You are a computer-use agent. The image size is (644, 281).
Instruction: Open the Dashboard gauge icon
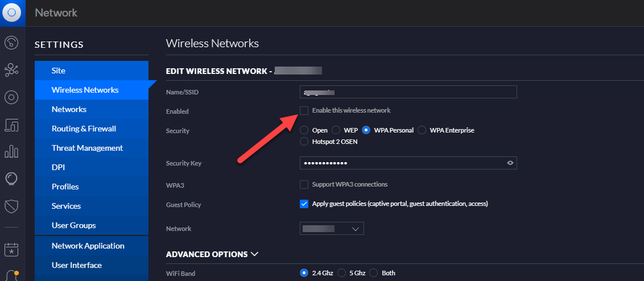[12, 43]
